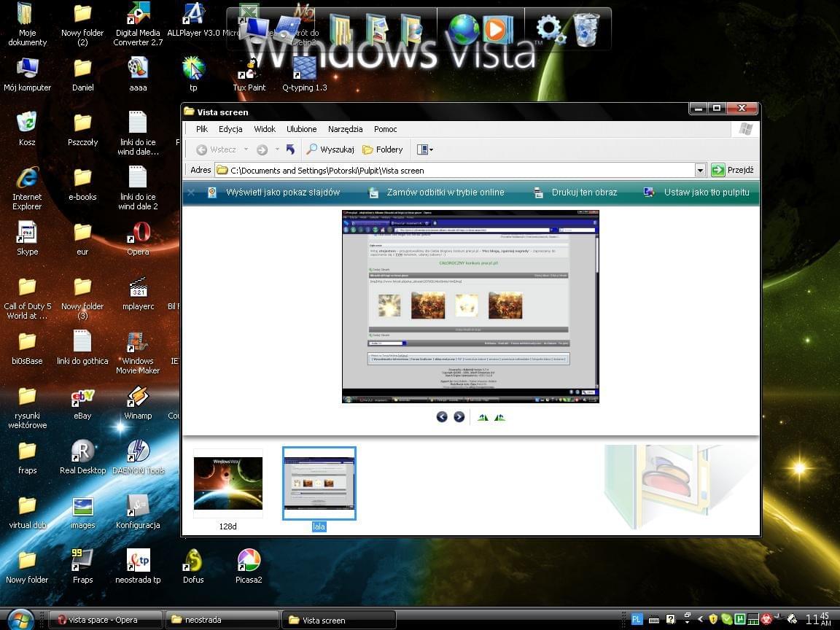
Task: Open Moje dokumenty desktop icon
Action: point(27,24)
